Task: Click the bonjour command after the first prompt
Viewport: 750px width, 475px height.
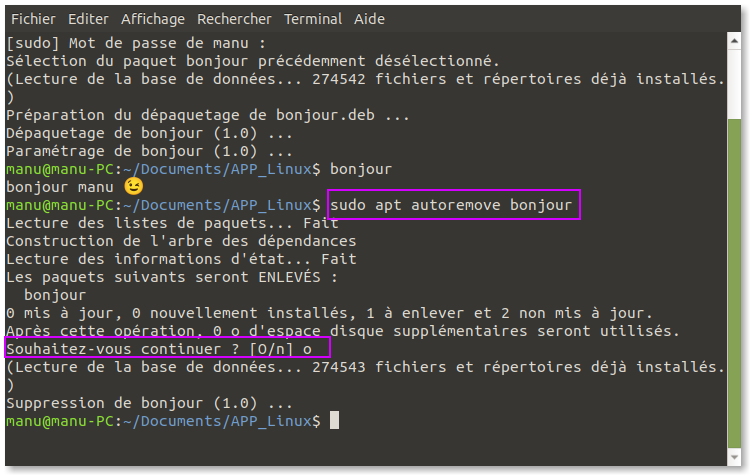Action: tap(361, 169)
